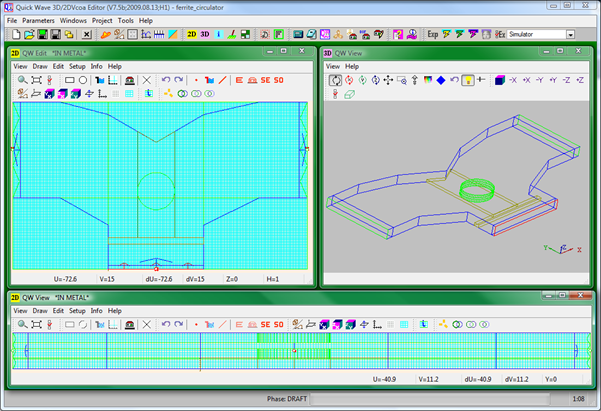Screen dimensions: 601x411
Task: Select the rectangle draw tool in QW Edit
Action: (70, 79)
